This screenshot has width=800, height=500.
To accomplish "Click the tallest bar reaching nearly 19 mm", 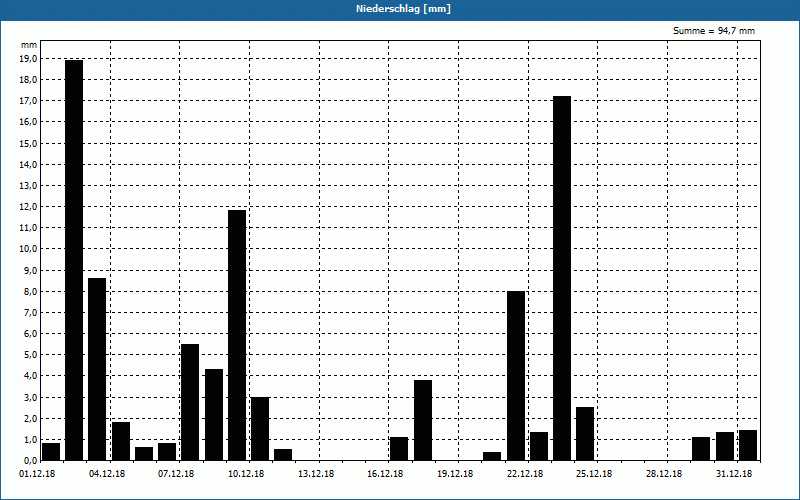I will tap(74, 260).
